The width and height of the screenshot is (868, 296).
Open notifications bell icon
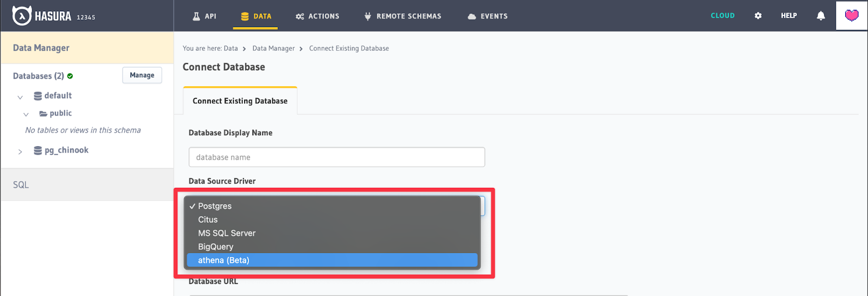[x=821, y=16]
